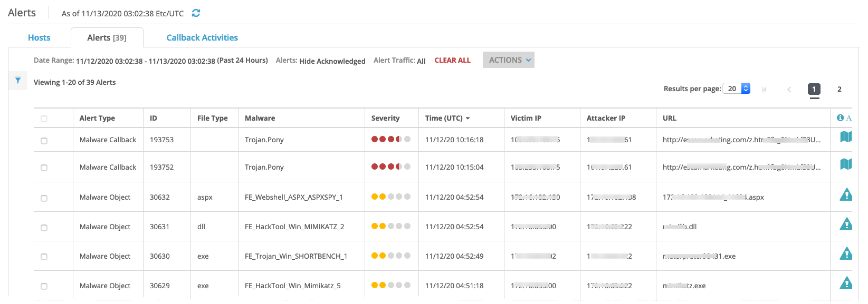
Task: Click the severity dots for alert 193753
Action: tap(391, 139)
